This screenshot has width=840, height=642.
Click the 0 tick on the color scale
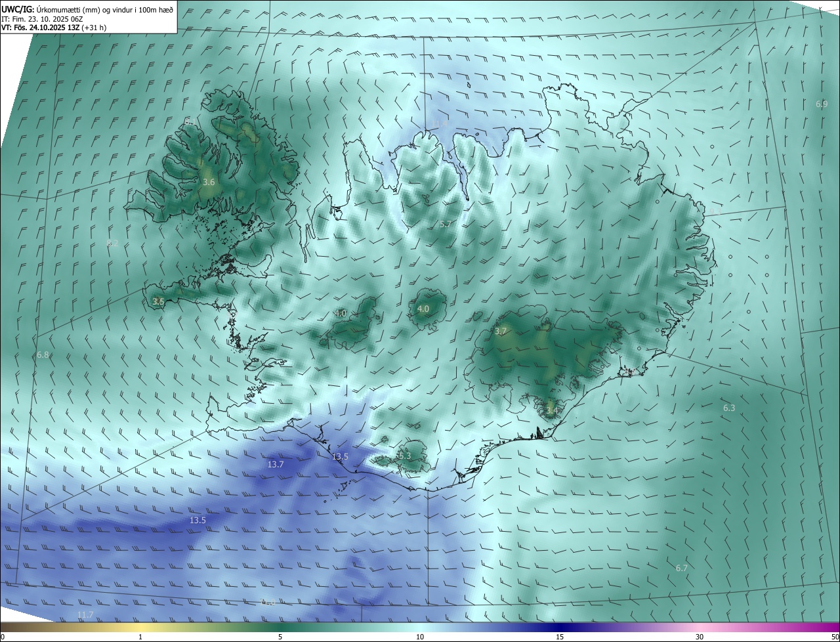[3, 637]
